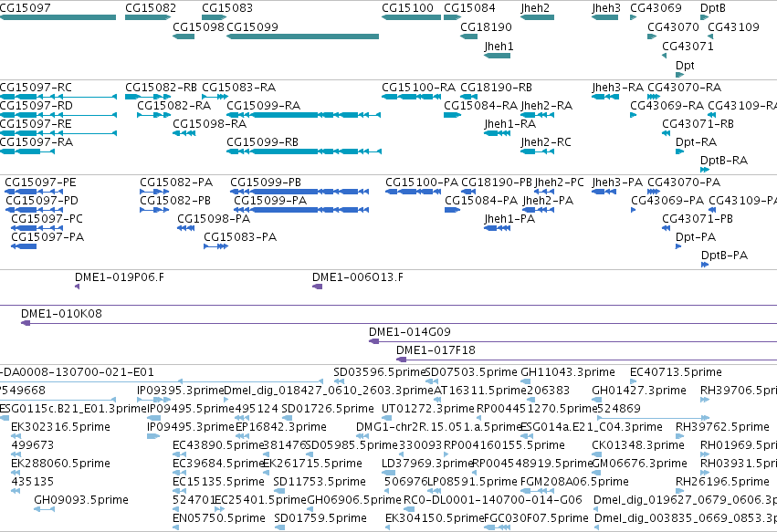
Task: Select the CG15097 gene bar
Action: coord(58,17)
